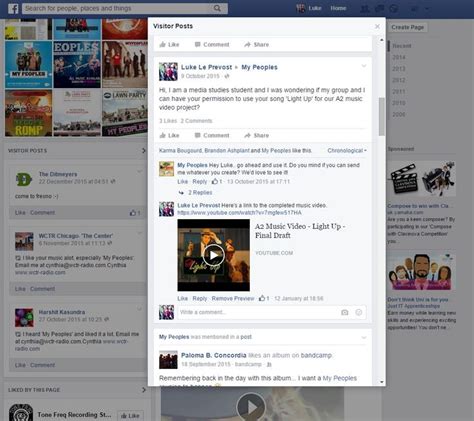The image size is (474, 421).
Task: Click 2 Comments count on Luke's post
Action: coord(196,121)
